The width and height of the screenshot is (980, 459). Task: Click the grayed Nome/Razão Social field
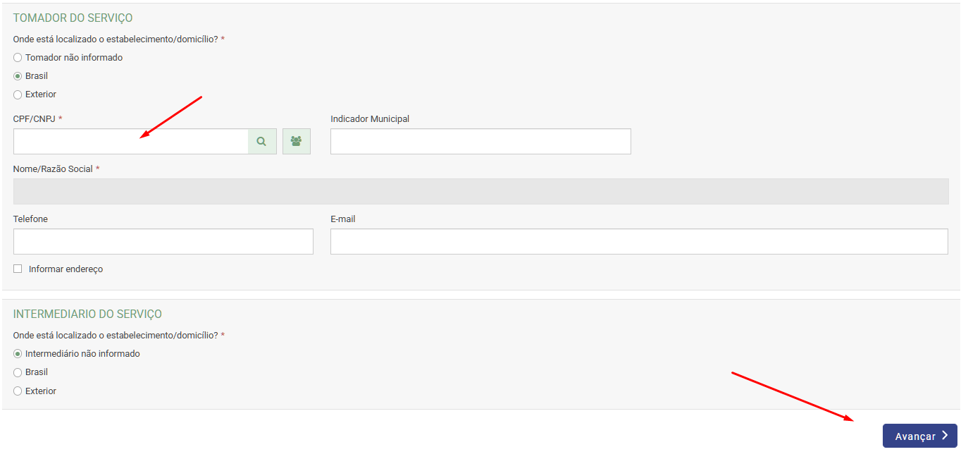tap(480, 191)
